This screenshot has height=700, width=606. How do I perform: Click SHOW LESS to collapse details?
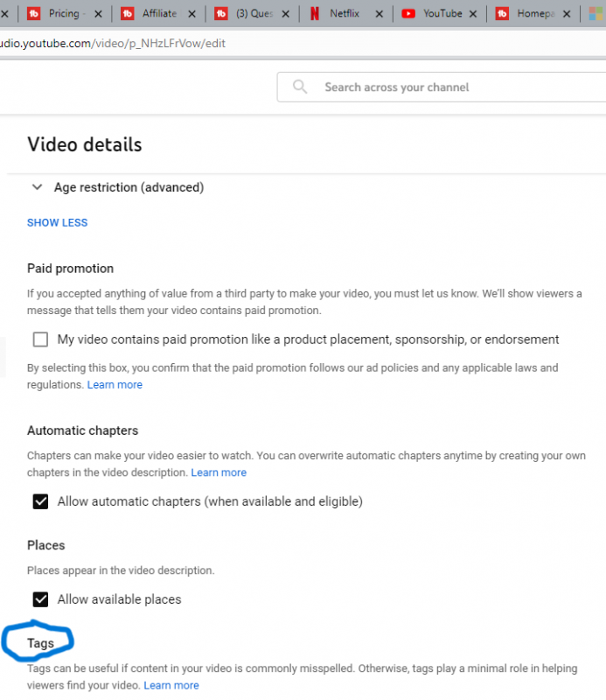(57, 222)
